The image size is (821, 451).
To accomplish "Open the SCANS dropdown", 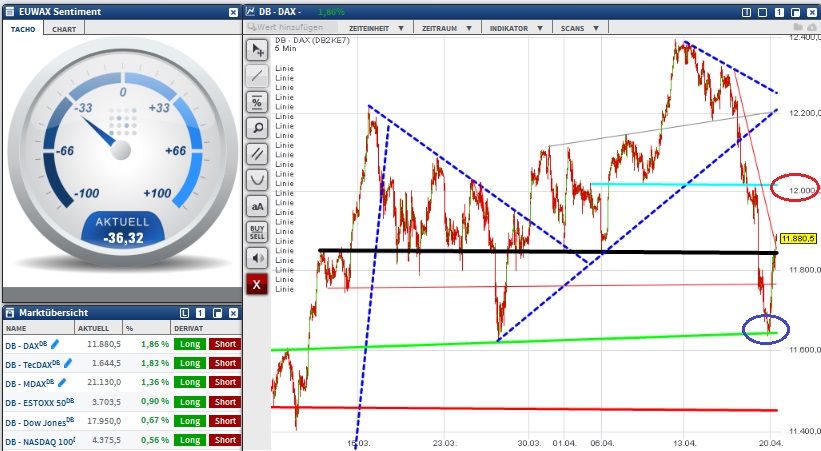I will (580, 28).
